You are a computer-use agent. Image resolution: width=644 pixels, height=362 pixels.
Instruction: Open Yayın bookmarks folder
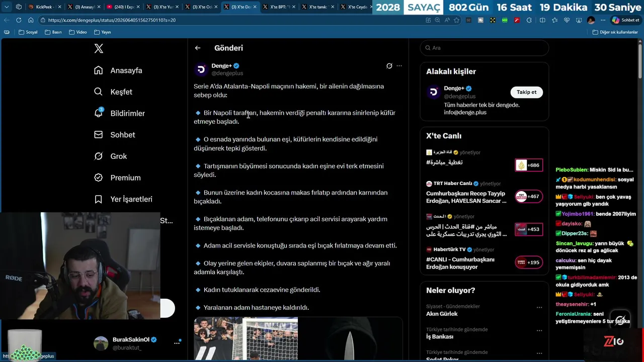click(102, 32)
